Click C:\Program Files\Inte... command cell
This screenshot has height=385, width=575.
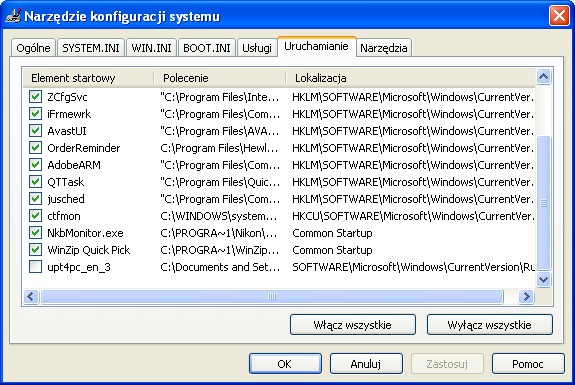click(x=220, y=97)
